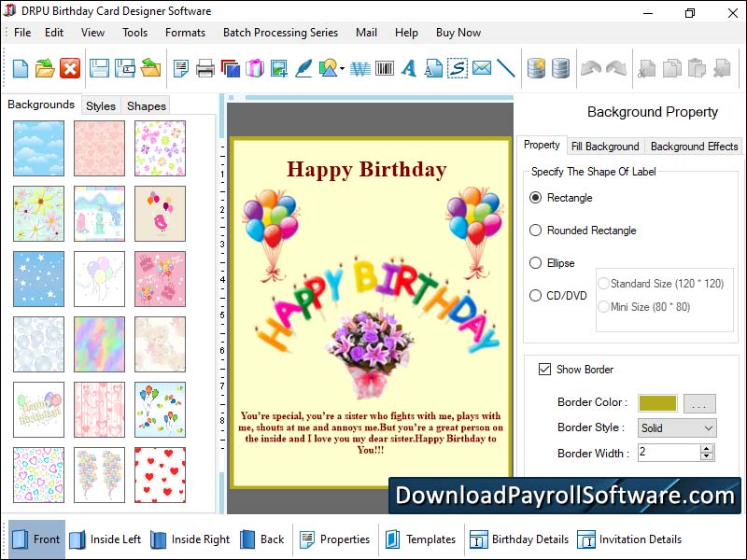Select the Signature pen tool
This screenshot has width=747, height=560.
click(303, 67)
